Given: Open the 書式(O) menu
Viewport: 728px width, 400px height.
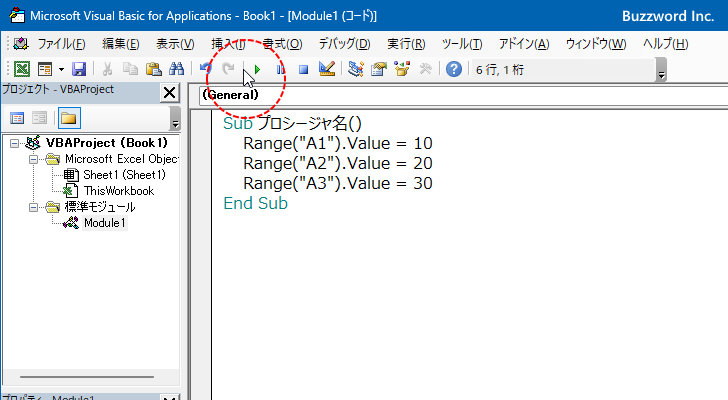Looking at the screenshot, I should [x=282, y=44].
